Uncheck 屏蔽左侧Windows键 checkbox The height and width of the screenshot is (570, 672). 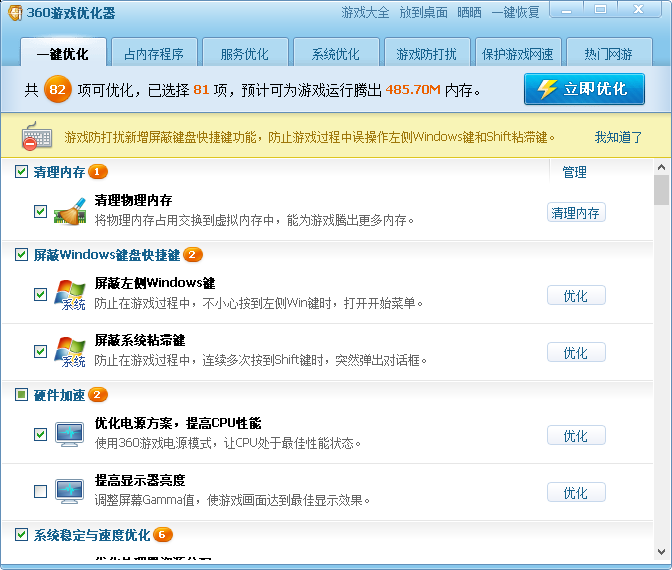point(40,294)
